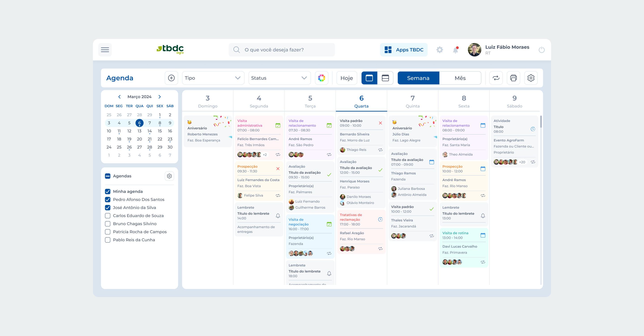644x336 pixels.
Task: Open the color wheel legend picker
Action: 321,78
